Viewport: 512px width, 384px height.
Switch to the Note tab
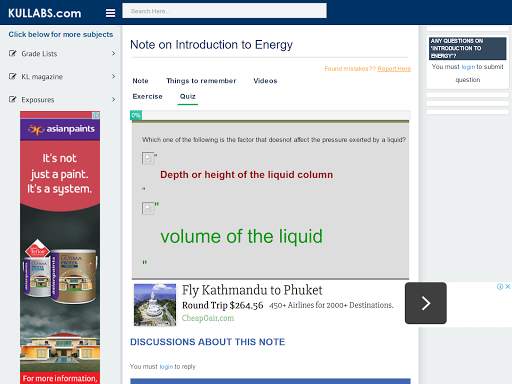pyautogui.click(x=140, y=81)
